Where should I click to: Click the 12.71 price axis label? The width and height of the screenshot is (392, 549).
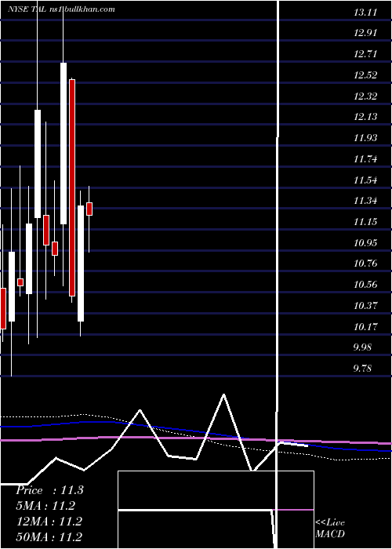pyautogui.click(x=365, y=54)
